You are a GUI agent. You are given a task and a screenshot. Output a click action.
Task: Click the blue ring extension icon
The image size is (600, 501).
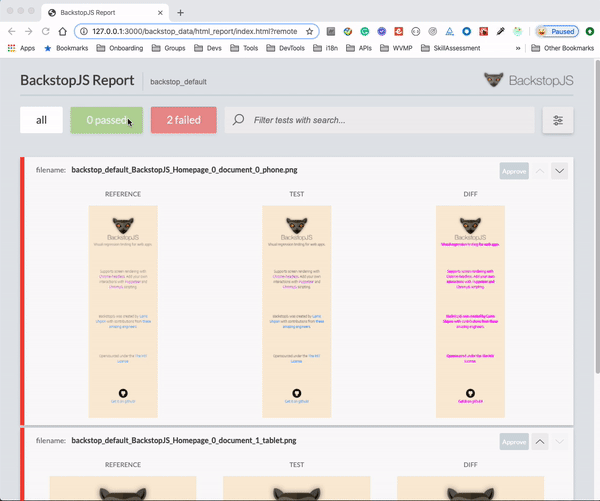point(466,31)
